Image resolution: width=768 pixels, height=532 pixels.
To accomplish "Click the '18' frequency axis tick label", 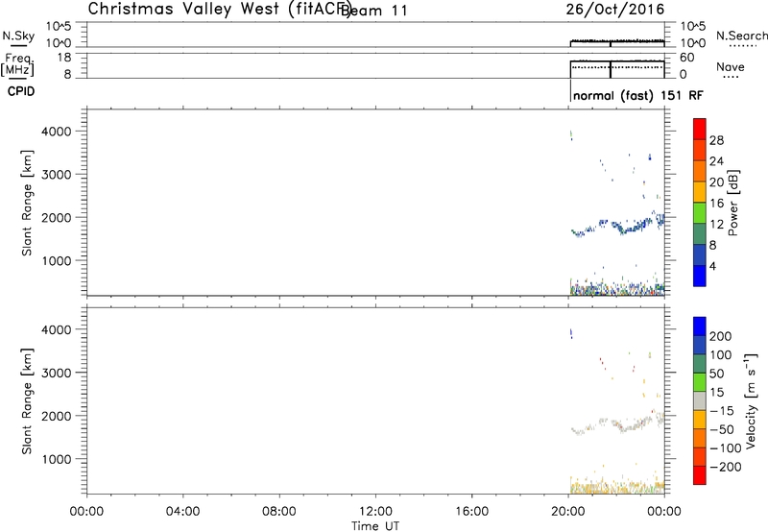I will coord(63,58).
